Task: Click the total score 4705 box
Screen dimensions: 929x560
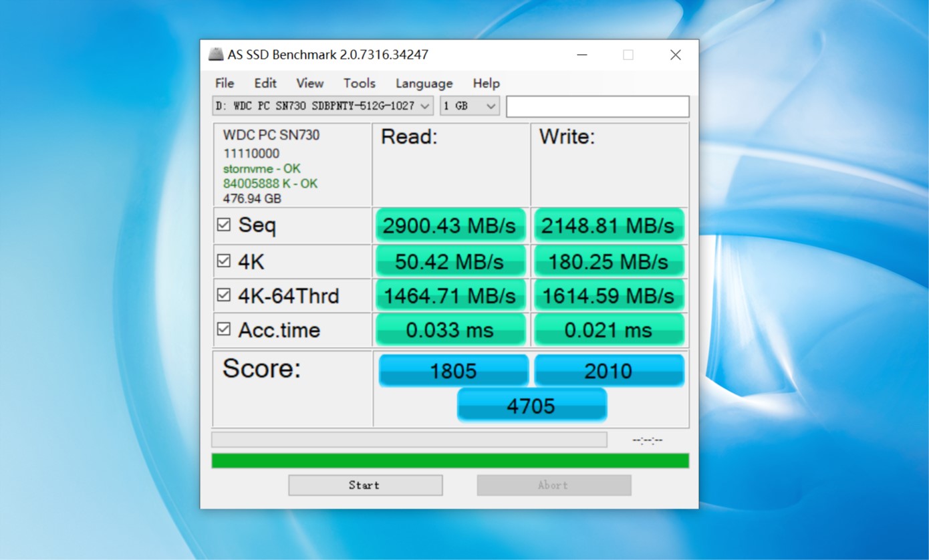Action: coord(531,406)
